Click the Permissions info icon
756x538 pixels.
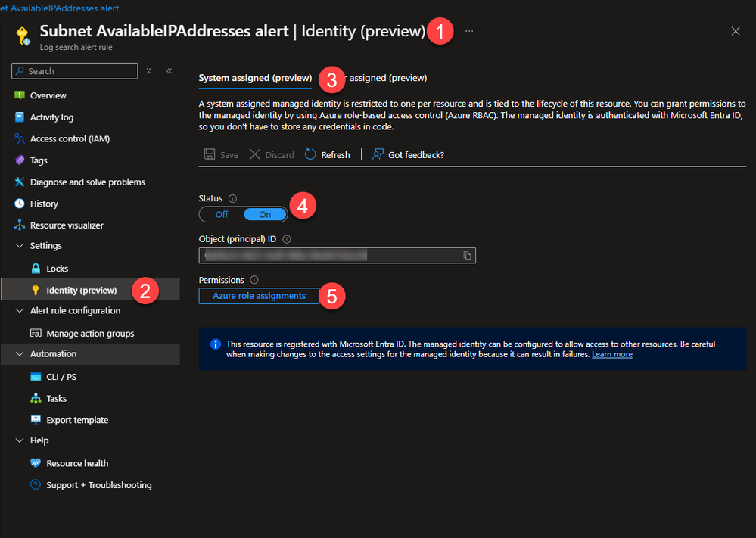pyautogui.click(x=254, y=280)
